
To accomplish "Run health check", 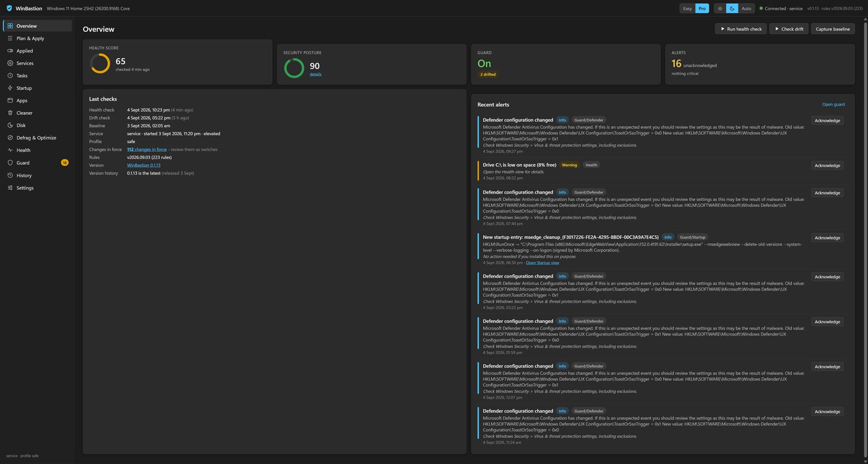I will click(x=741, y=29).
